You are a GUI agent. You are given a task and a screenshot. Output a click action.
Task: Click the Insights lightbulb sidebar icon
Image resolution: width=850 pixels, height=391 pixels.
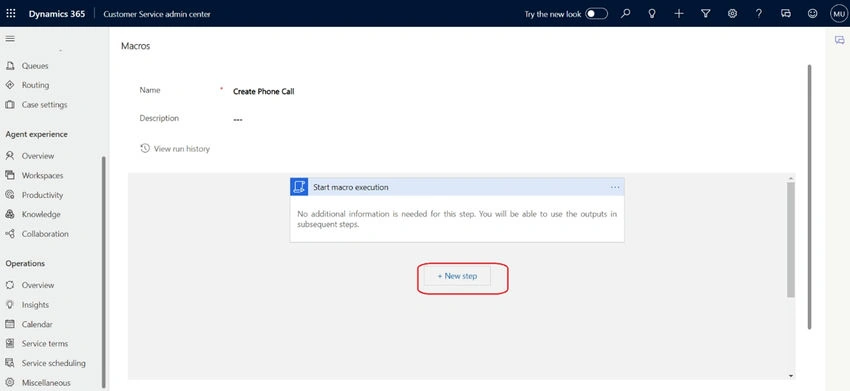10,305
